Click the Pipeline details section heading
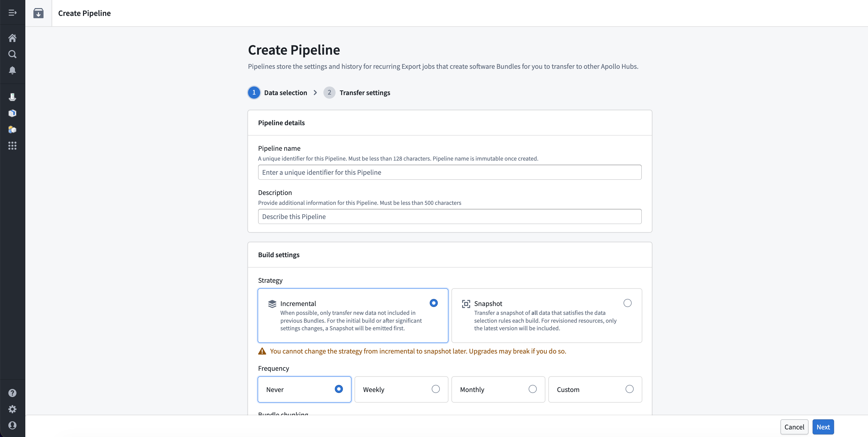This screenshot has height=437, width=868. [x=281, y=123]
